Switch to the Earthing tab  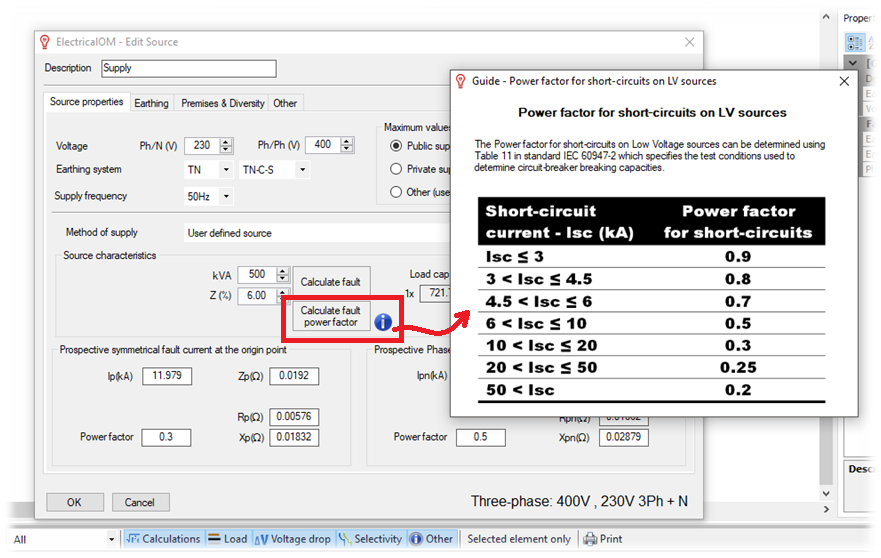pos(151,103)
